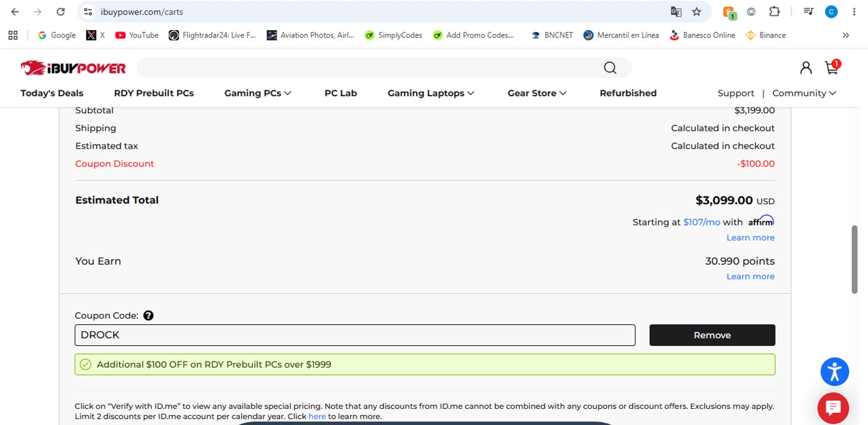Open the shopping cart icon
868x425 pixels.
pyautogui.click(x=832, y=68)
